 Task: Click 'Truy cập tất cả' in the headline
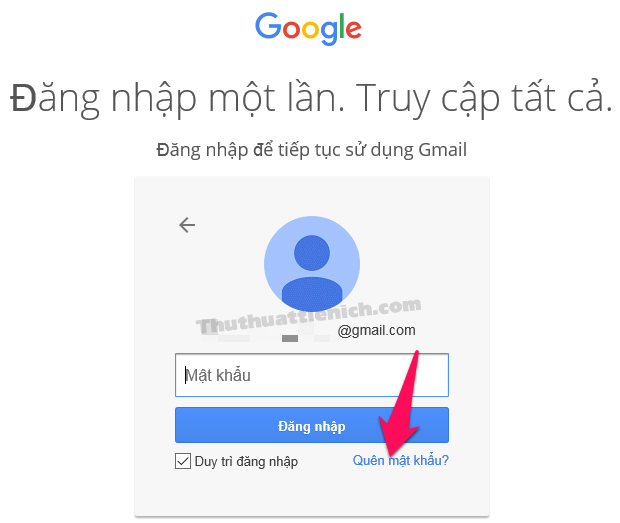(x=484, y=98)
